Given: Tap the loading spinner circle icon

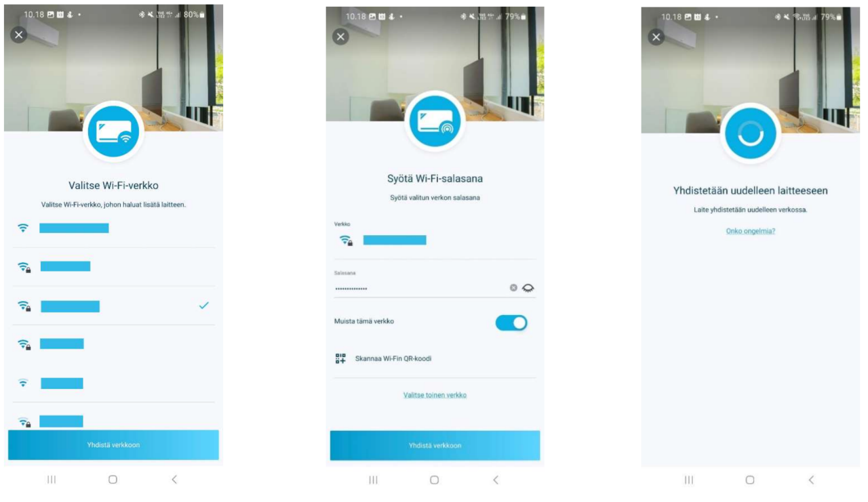Looking at the screenshot, I should (750, 133).
